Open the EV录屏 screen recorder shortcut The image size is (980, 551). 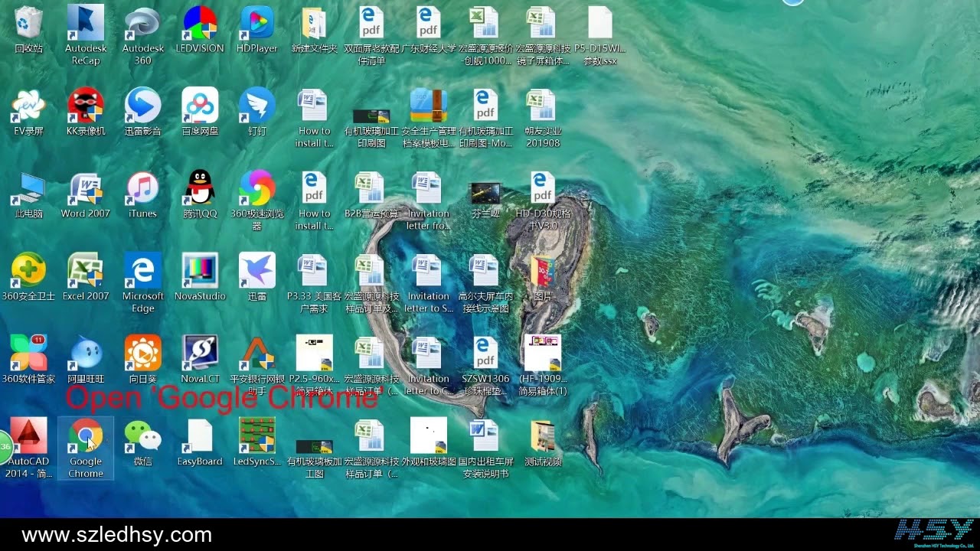click(x=28, y=113)
